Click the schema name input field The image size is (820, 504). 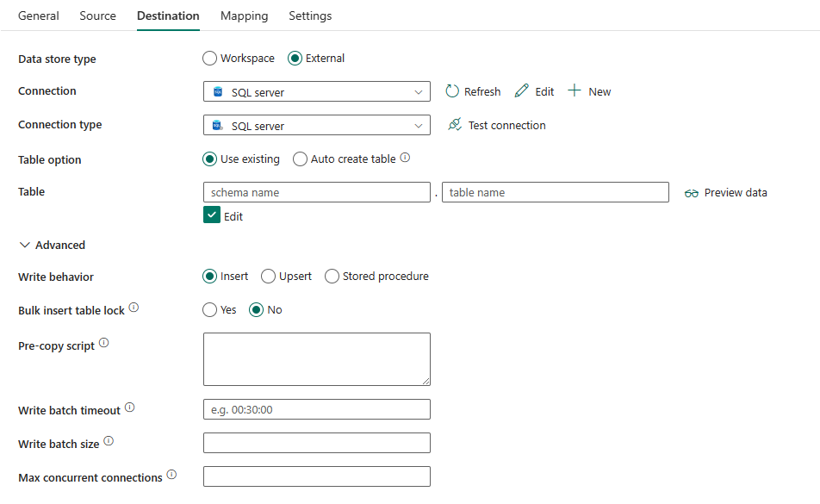[x=316, y=192]
